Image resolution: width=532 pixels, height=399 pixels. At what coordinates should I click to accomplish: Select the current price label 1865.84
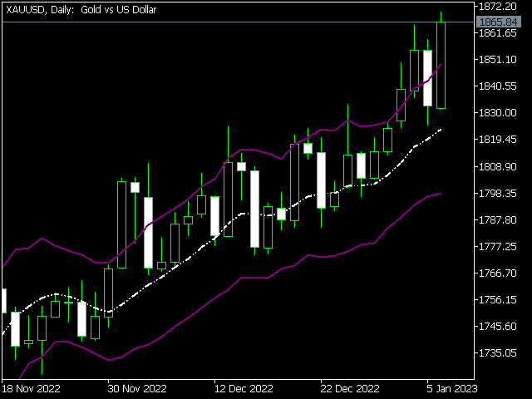[x=498, y=22]
